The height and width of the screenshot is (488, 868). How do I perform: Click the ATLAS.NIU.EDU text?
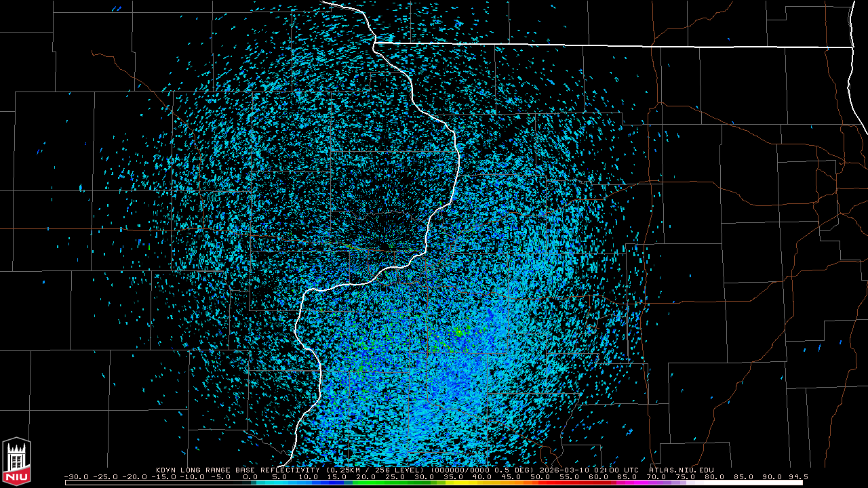coord(681,470)
